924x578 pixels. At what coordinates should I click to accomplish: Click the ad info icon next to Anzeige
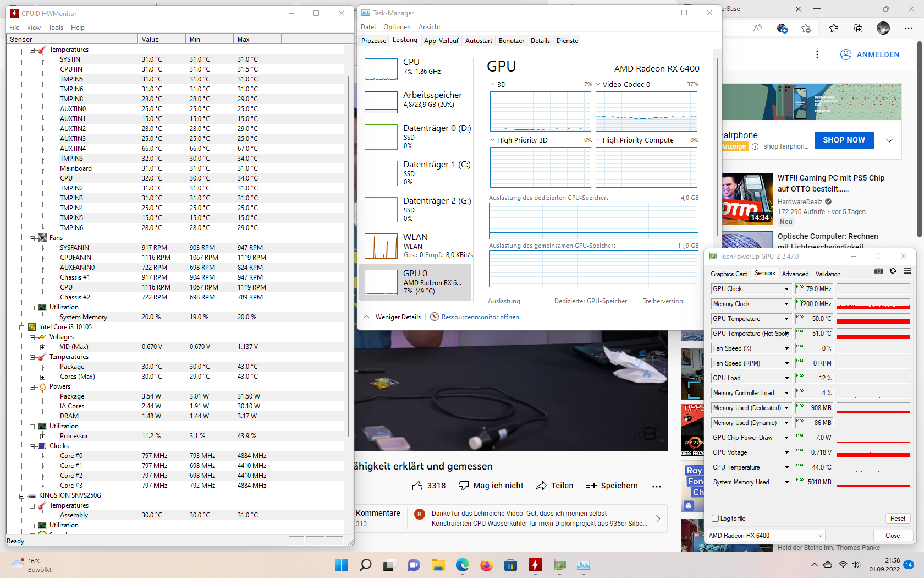coord(755,146)
